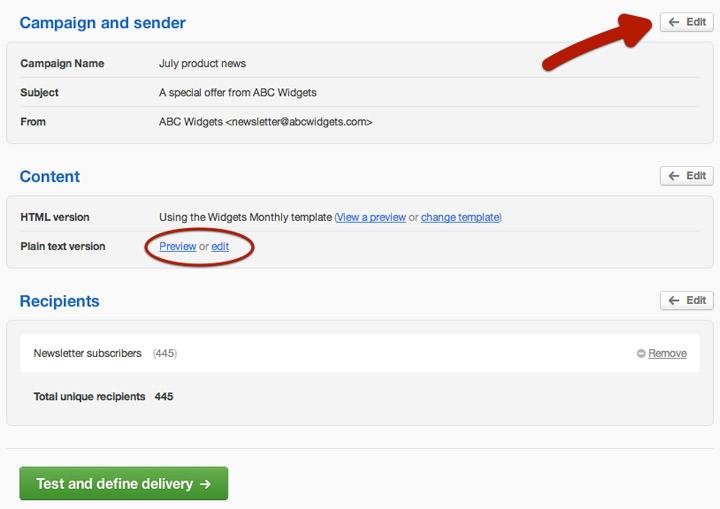
Task: Remove the Newsletter subscribers list
Action: 667,353
